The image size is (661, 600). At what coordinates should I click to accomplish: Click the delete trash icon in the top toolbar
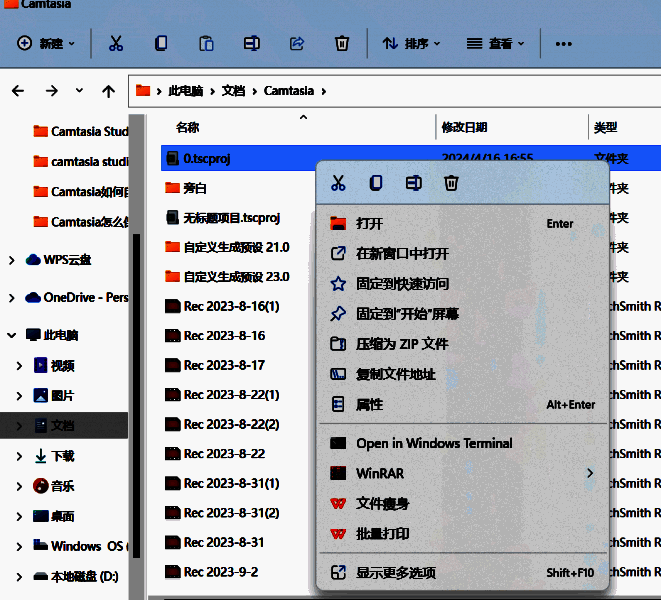pos(342,44)
